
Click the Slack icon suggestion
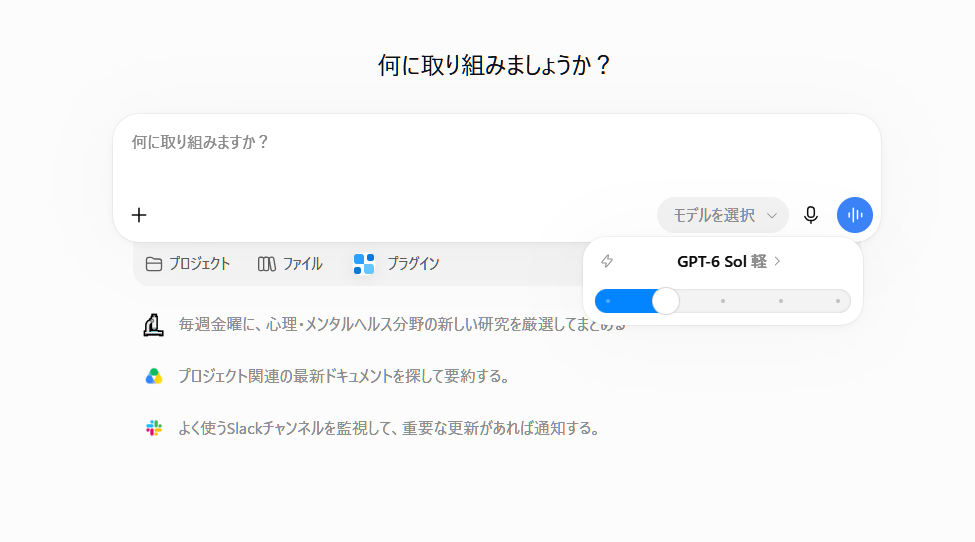[154, 428]
